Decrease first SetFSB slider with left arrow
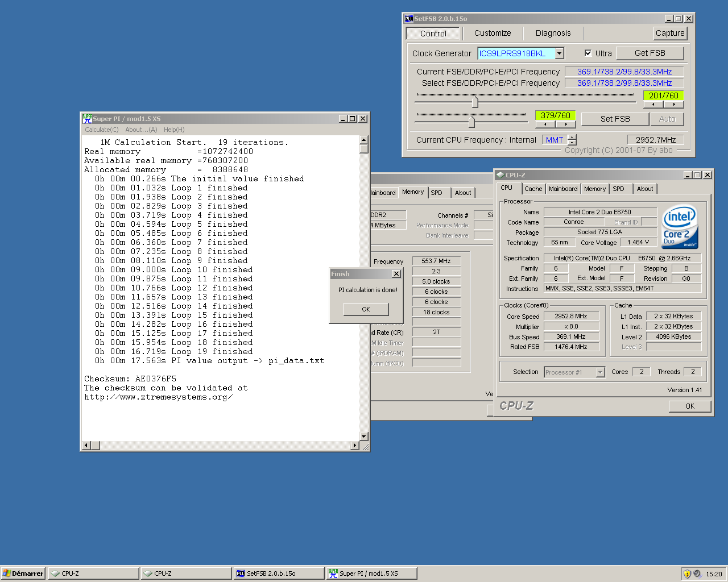Viewport: 728px width, 582px height. (x=653, y=105)
